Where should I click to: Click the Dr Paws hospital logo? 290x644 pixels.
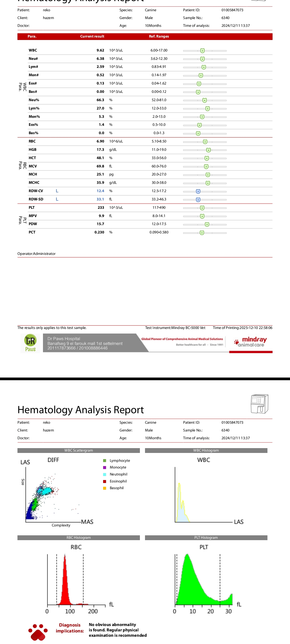click(x=30, y=343)
